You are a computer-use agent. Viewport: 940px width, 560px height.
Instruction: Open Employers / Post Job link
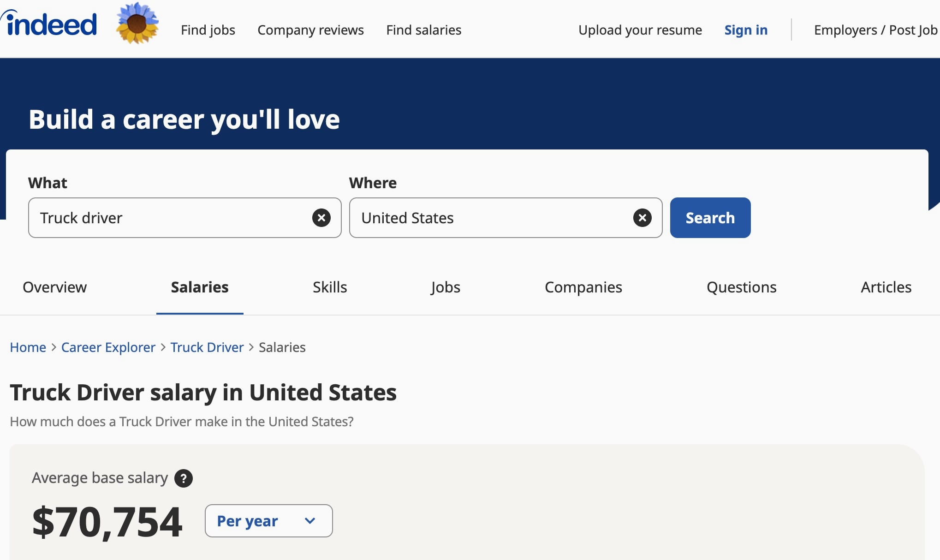tap(875, 30)
